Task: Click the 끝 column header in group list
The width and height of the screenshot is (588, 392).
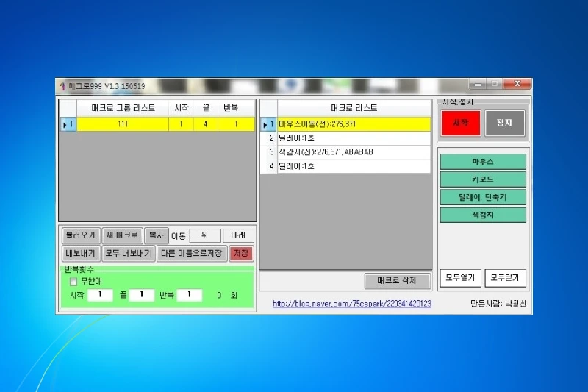Action: click(206, 108)
